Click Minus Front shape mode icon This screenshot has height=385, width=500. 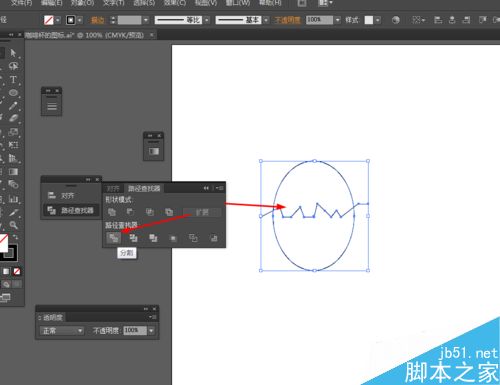(130, 212)
